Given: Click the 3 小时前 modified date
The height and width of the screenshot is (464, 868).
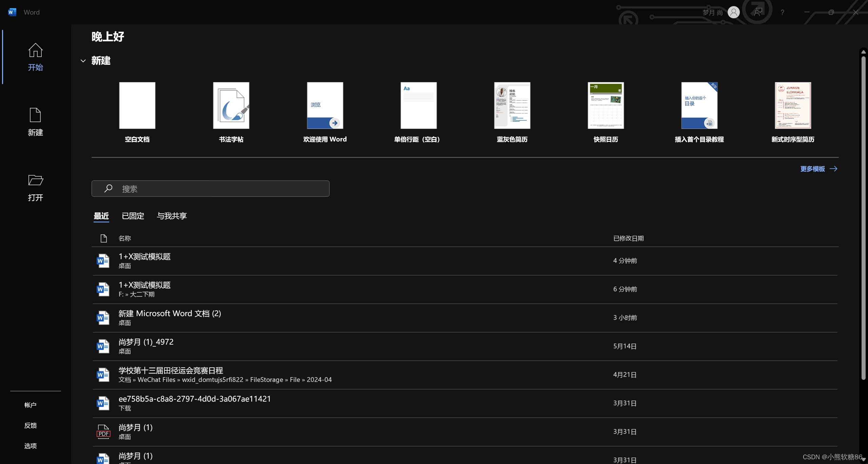Looking at the screenshot, I should [x=625, y=318].
